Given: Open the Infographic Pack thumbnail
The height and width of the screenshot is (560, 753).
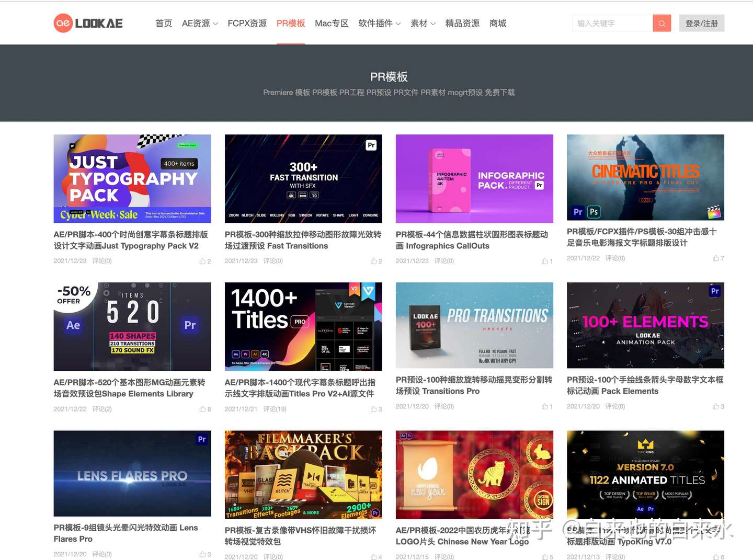Looking at the screenshot, I should [x=474, y=179].
